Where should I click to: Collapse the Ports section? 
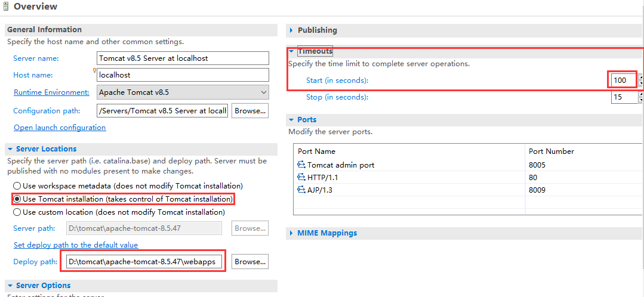[x=292, y=120]
